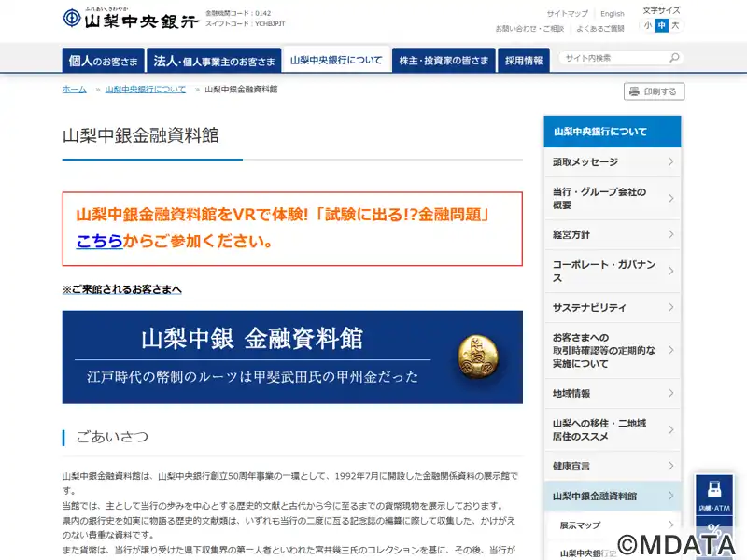Click sidebar header 山梨中央銀行について
The height and width of the screenshot is (560, 747).
click(613, 132)
